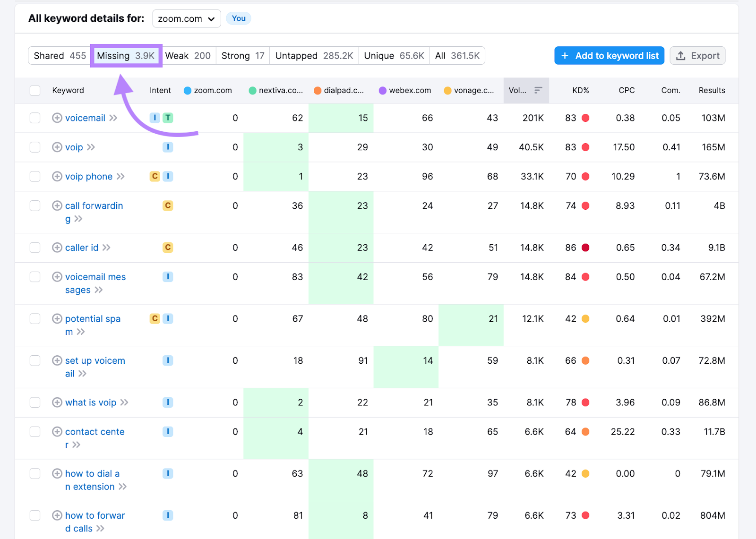Click the Commercial intent badge for potential spam
The image size is (756, 539).
pos(155,318)
